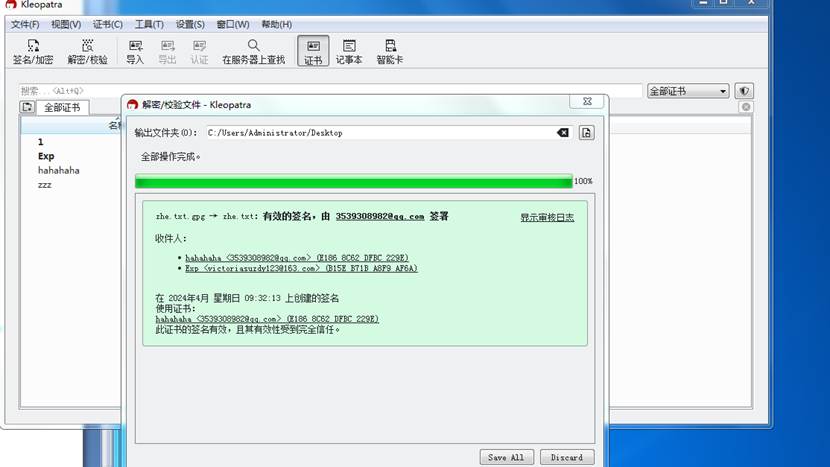Click signer email 3539308982@qq.com link
Screen dimensions: 830x467
point(380,216)
